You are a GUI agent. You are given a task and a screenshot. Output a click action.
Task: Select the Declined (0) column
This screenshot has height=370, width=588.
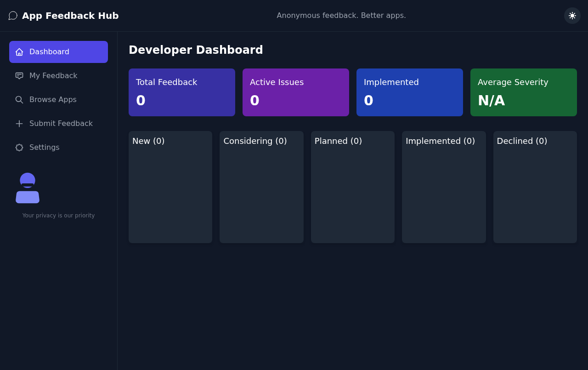pyautogui.click(x=522, y=141)
